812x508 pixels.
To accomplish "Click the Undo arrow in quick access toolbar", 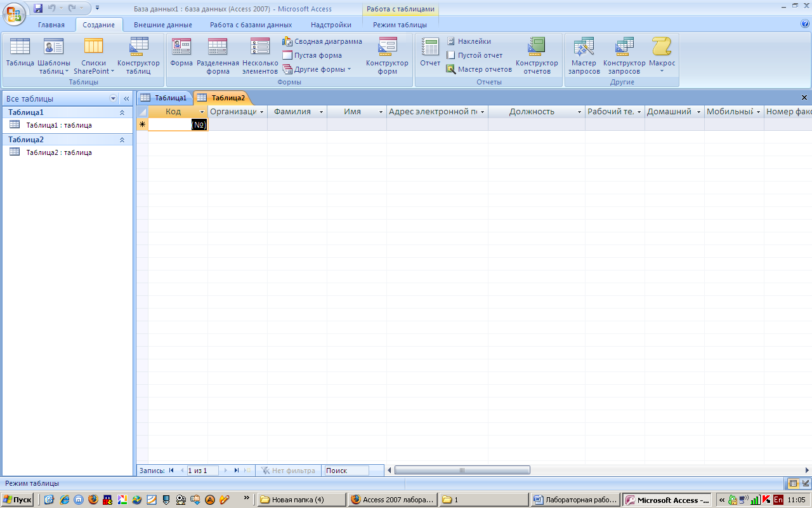I will point(52,9).
